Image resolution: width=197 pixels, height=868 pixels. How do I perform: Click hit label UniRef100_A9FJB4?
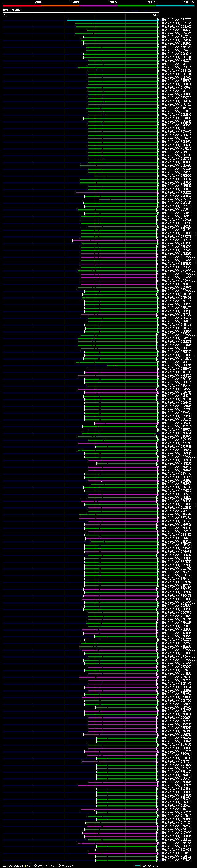click(x=177, y=74)
